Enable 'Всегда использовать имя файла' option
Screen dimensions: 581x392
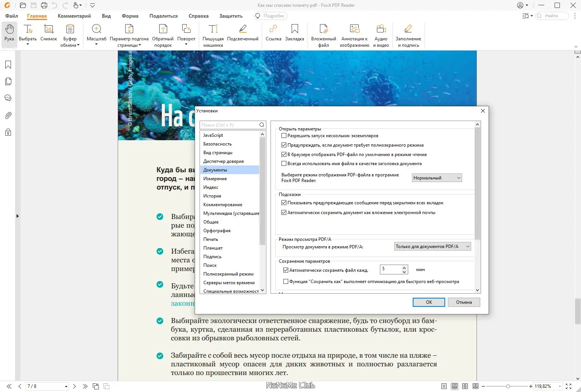pyautogui.click(x=284, y=163)
